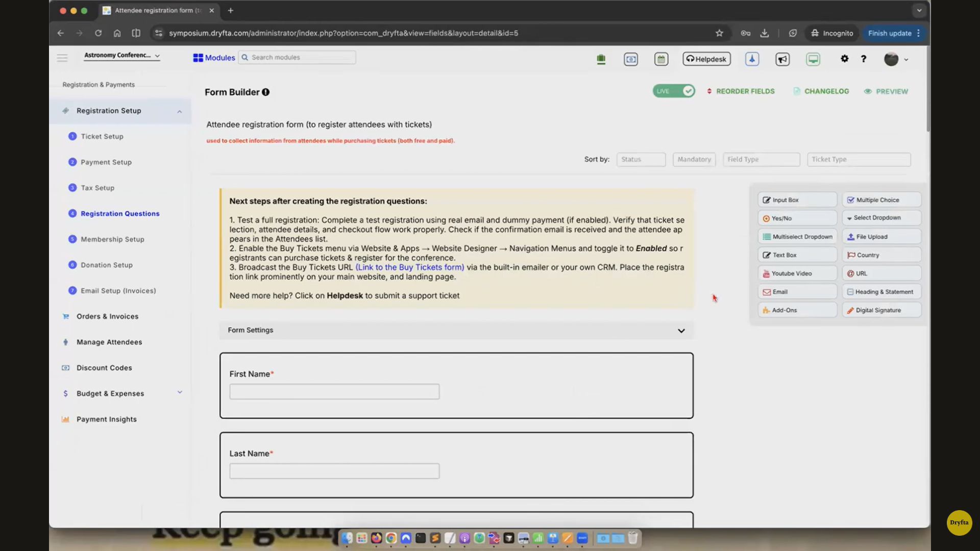Click the Form Builder info icon
Viewport: 980px width, 551px height.
[266, 92]
